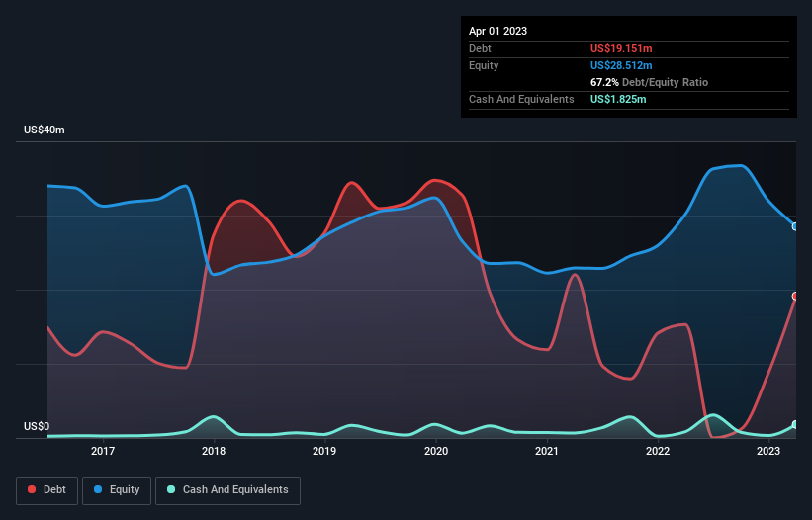This screenshot has width=812, height=520.
Task: Click the Equity label in tooltip
Action: pyautogui.click(x=484, y=65)
